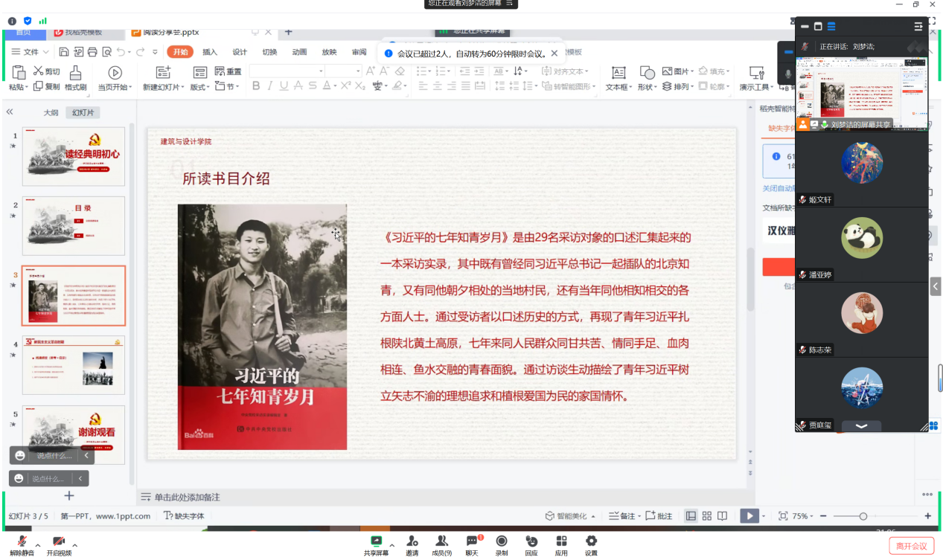Switch to slide sorter view icon
Viewport: 943px width, 560px height.
tap(706, 516)
